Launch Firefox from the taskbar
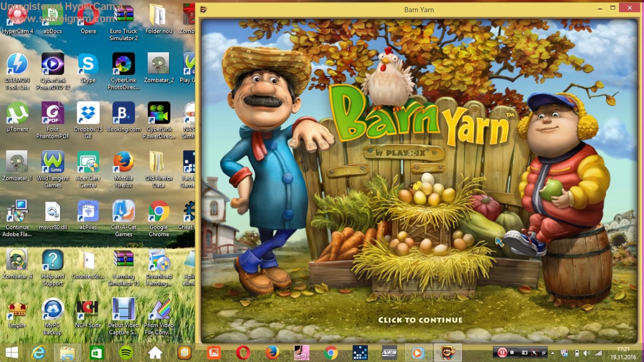This screenshot has height=362, width=644. tap(272, 353)
